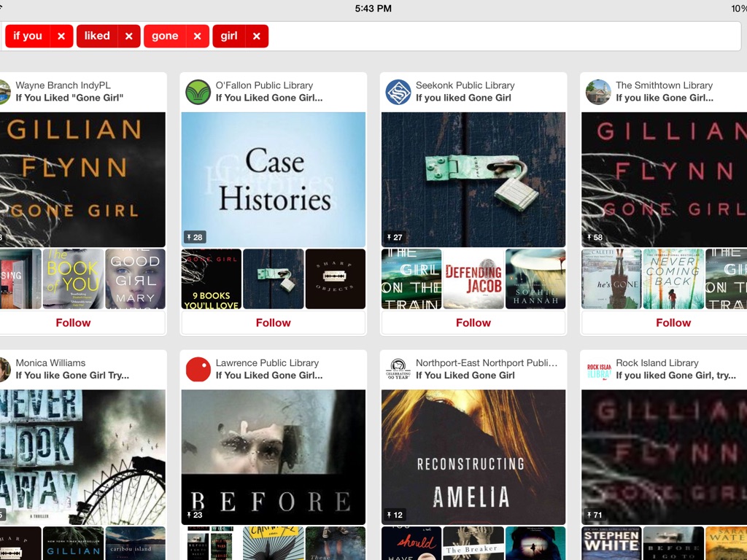
Task: Remove the "if you" search tag
Action: point(61,36)
